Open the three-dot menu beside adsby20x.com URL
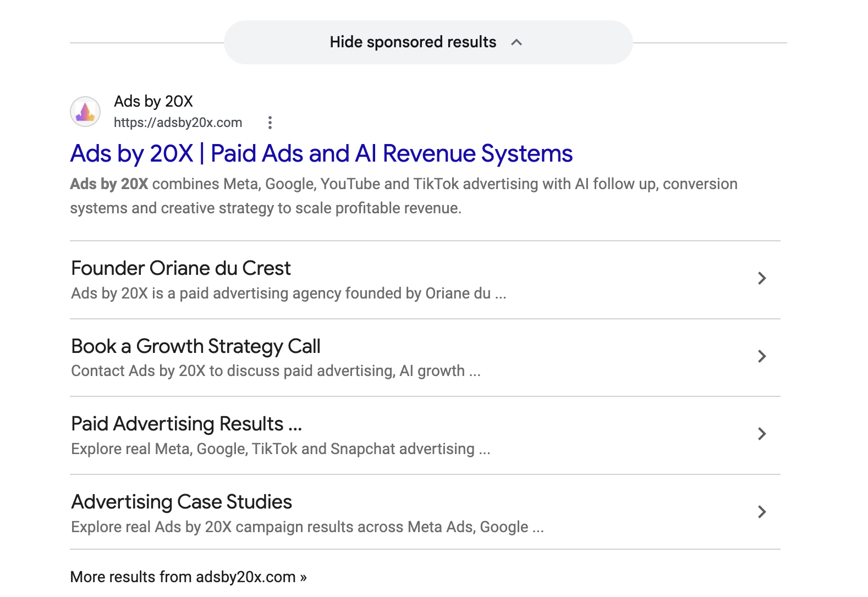The width and height of the screenshot is (868, 597). click(x=270, y=123)
